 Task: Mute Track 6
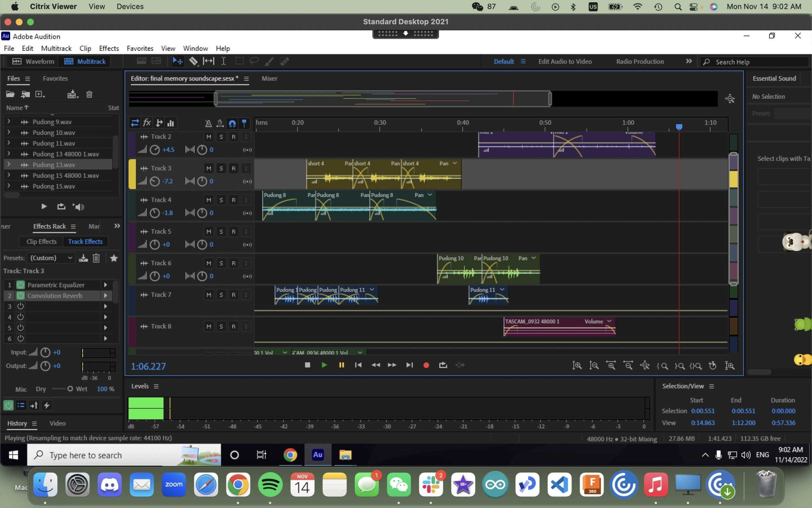(209, 263)
